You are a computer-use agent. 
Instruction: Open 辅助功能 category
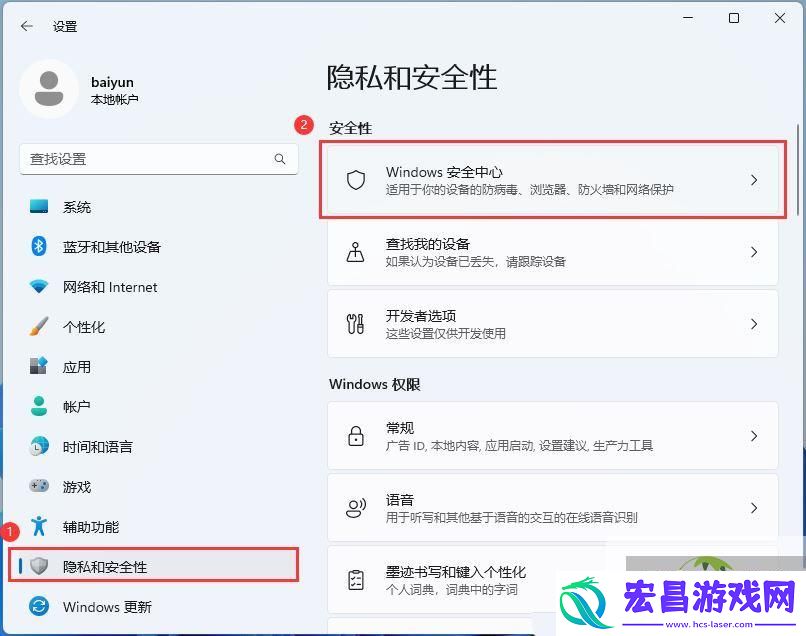tap(158, 526)
